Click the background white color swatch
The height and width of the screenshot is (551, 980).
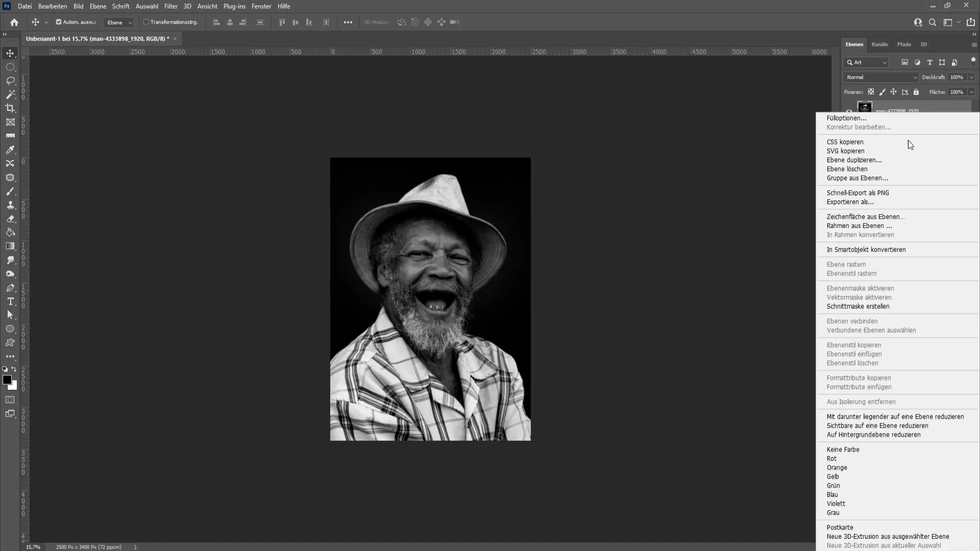click(14, 387)
